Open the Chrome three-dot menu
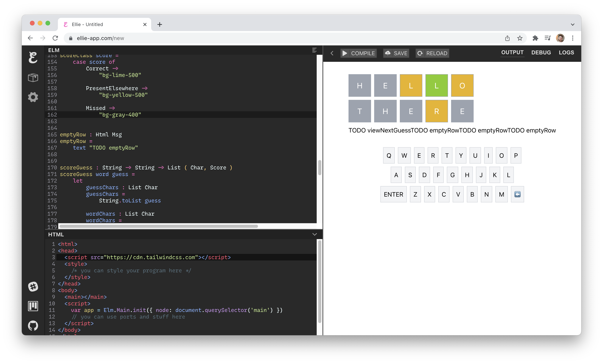 tap(573, 38)
